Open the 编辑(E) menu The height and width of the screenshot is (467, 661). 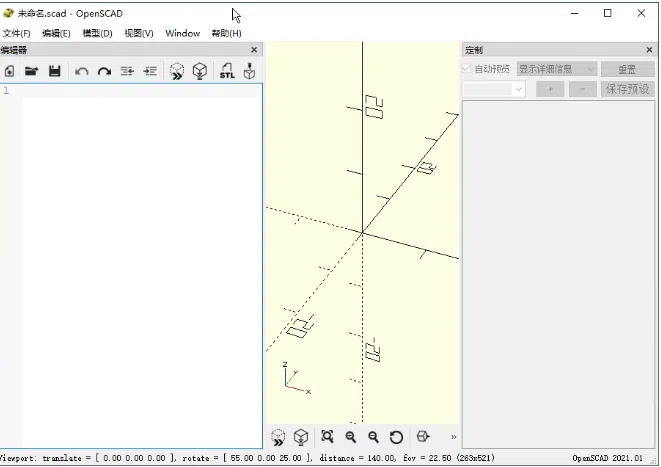(x=56, y=33)
